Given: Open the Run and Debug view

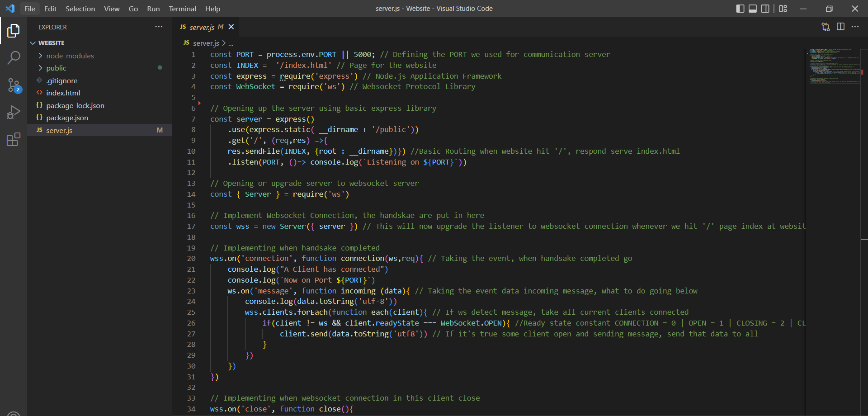Looking at the screenshot, I should click(14, 112).
